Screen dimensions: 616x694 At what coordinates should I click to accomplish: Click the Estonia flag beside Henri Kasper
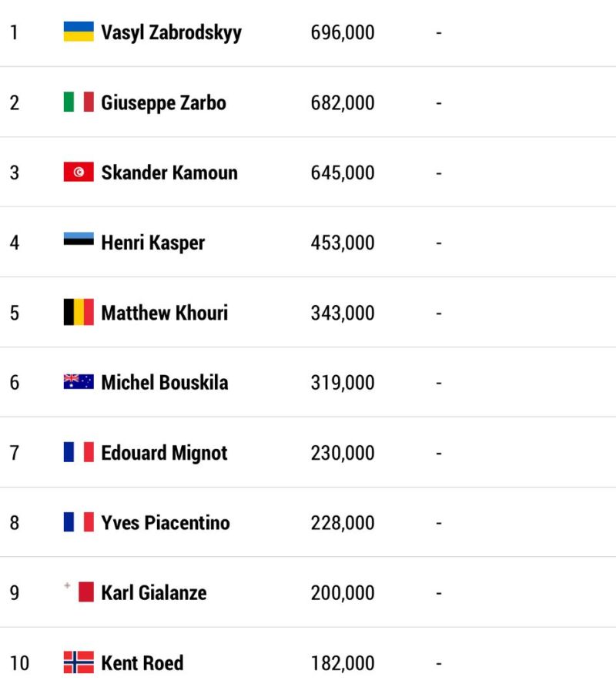pyautogui.click(x=79, y=239)
